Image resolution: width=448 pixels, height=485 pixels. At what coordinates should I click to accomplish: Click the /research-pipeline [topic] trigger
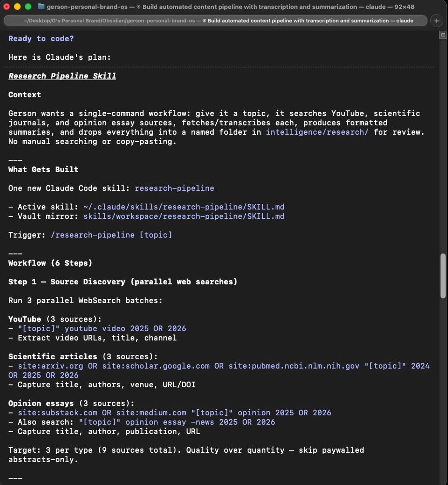[111, 235]
